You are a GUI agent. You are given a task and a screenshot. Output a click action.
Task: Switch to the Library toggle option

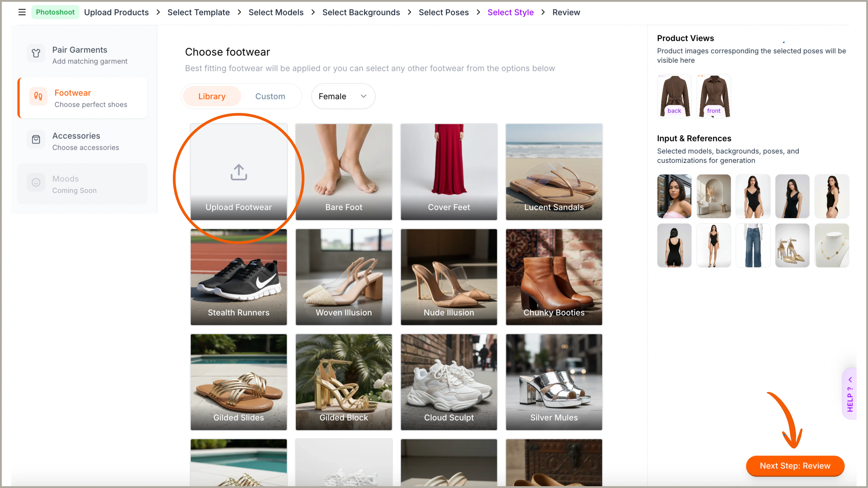[212, 96]
